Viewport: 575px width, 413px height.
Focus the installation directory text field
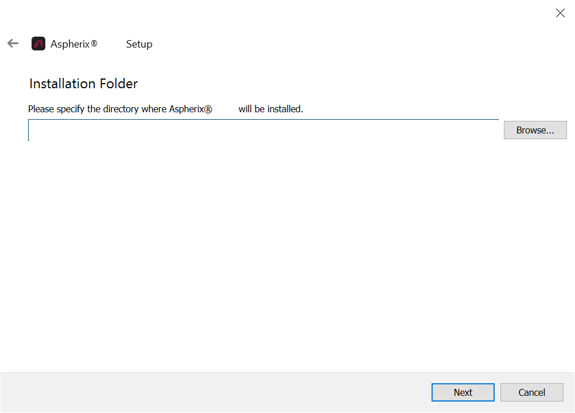[x=263, y=130]
